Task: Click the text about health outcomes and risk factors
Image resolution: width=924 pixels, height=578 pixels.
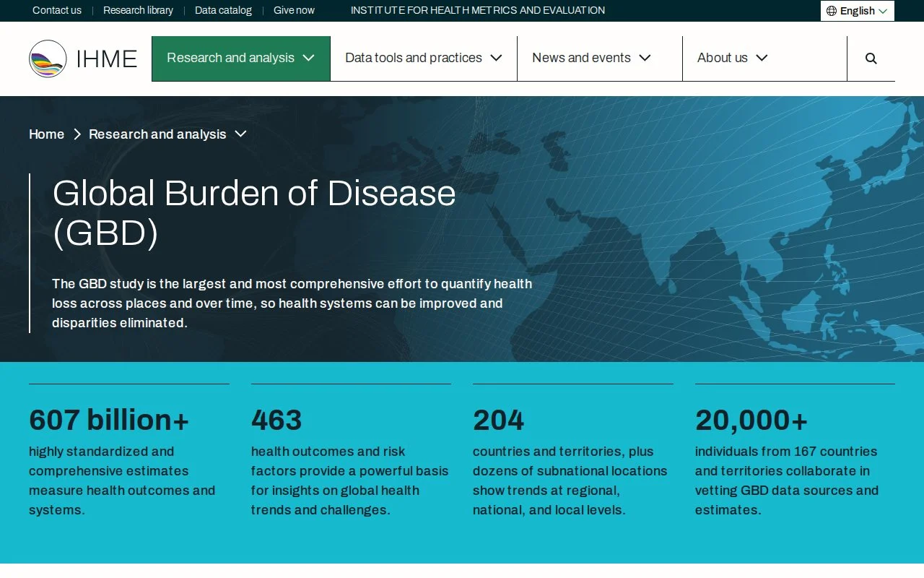Action: [350, 480]
